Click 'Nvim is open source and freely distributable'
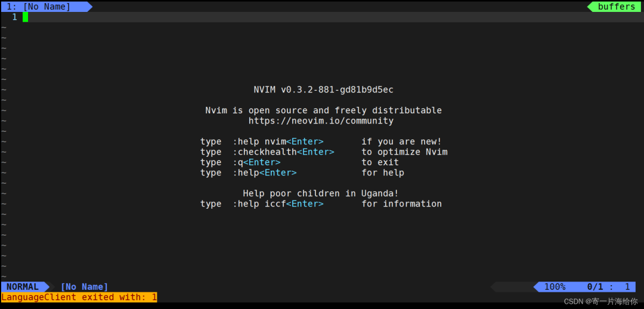Viewport: 644px width, 309px height. pos(324,110)
